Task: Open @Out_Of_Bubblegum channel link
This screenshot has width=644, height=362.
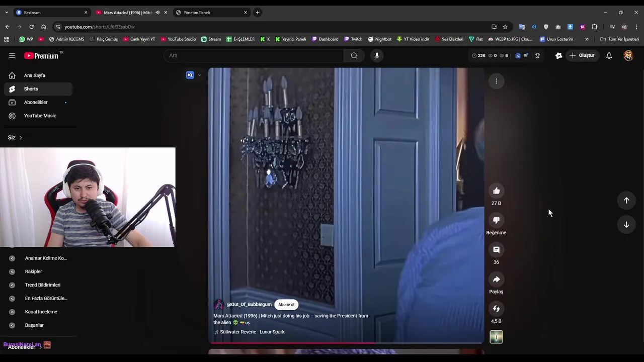Action: (249, 305)
